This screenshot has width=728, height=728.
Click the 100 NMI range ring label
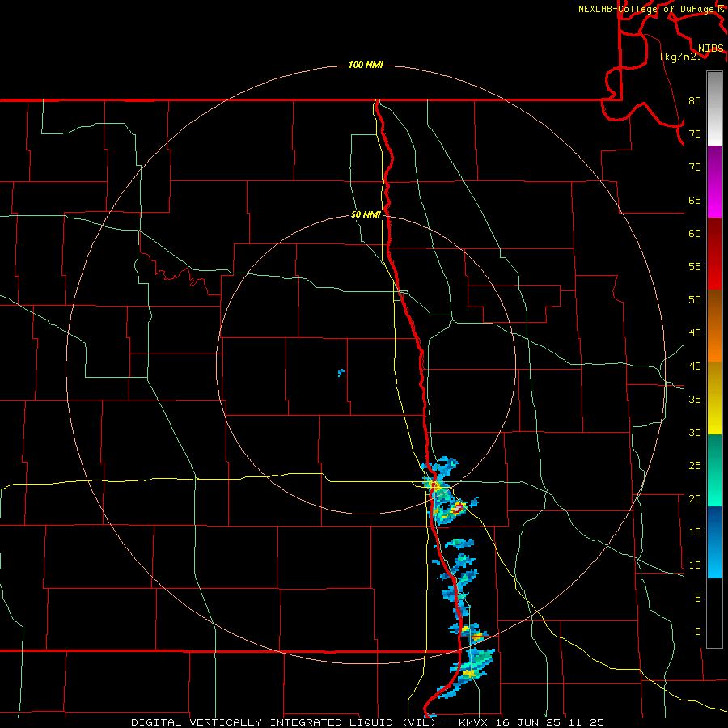coord(366,65)
